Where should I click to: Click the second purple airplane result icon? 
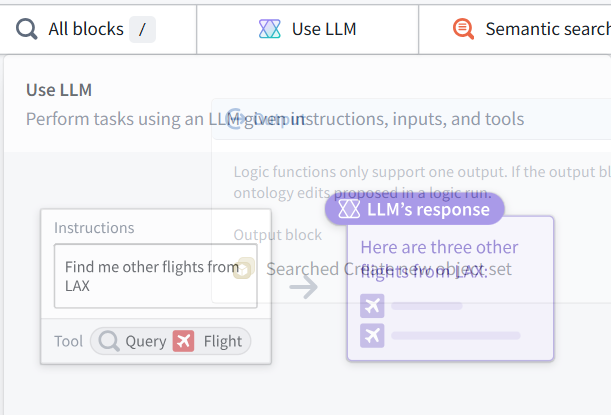tap(372, 336)
